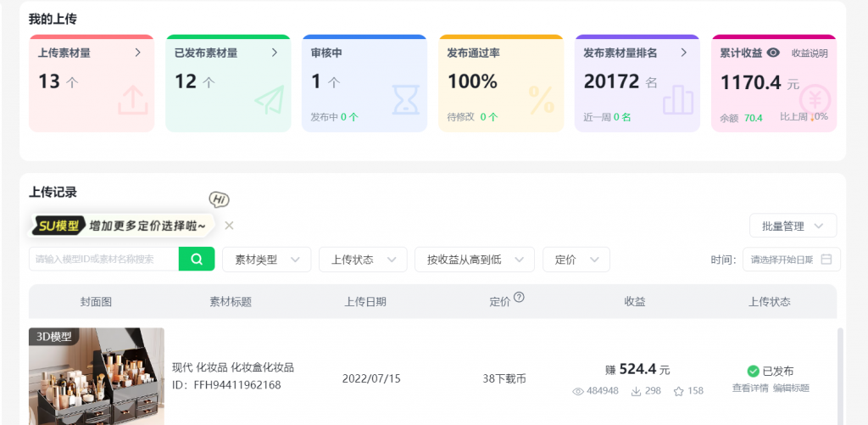Open the 批量管理 dropdown
The width and height of the screenshot is (868, 425).
[x=793, y=226]
